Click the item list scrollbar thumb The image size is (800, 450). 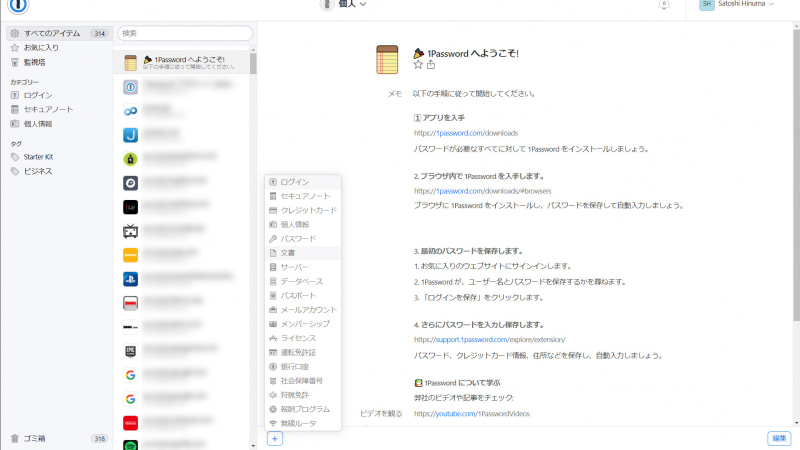pos(253,63)
